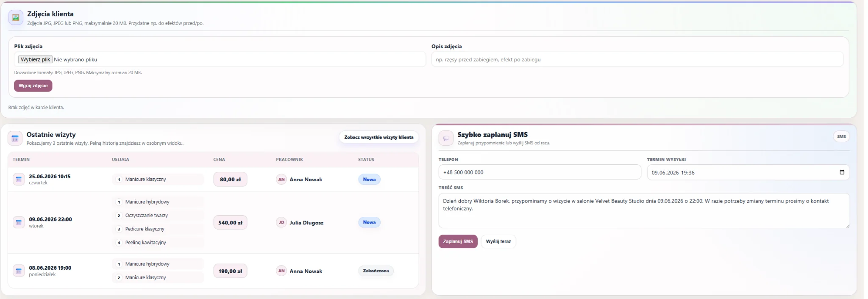Click Wybierz plik file chooser button

tap(35, 59)
